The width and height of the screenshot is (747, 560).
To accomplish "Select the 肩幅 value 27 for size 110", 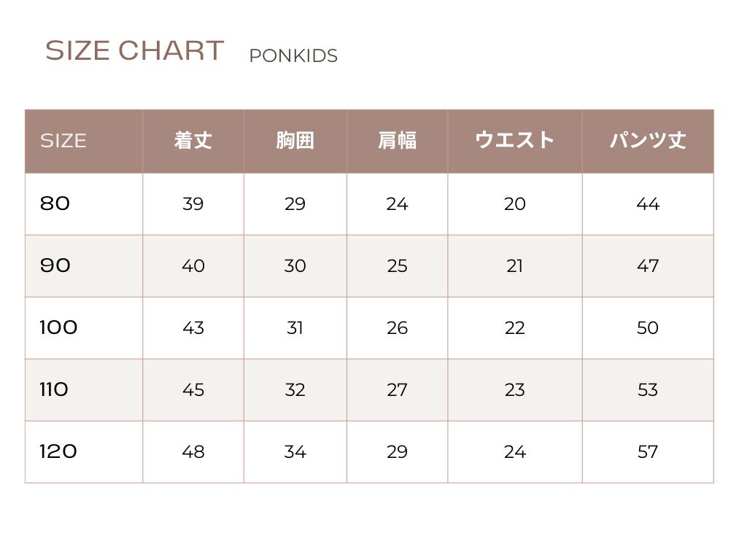I will (397, 390).
